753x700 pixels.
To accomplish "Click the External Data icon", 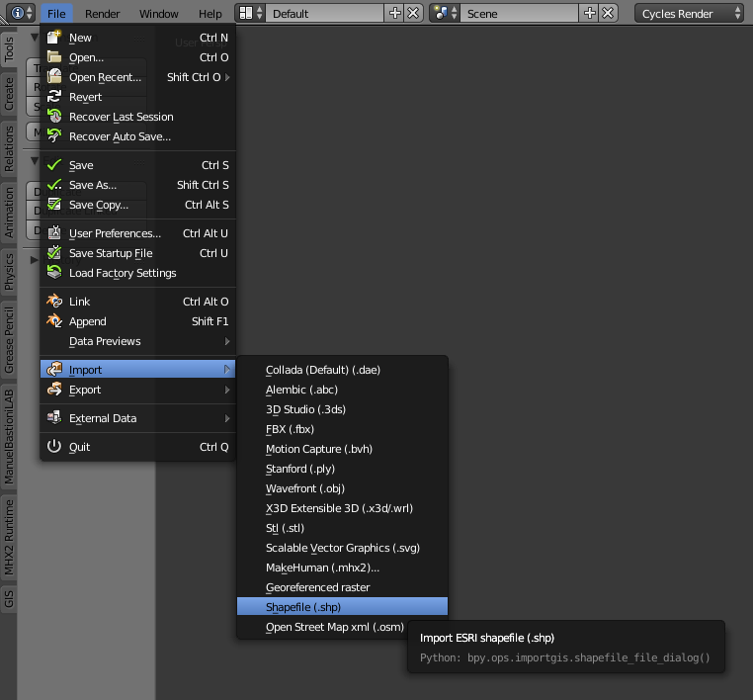I will [x=54, y=417].
